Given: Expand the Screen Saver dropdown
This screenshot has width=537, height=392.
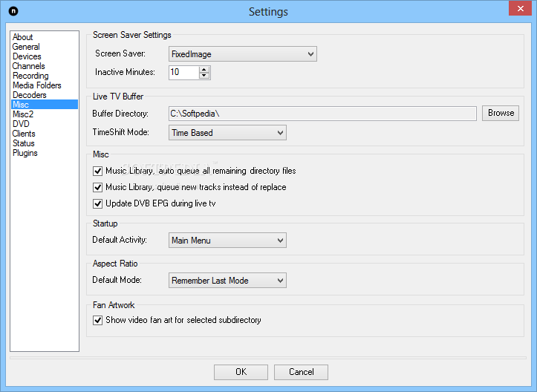Looking at the screenshot, I should click(x=242, y=54).
